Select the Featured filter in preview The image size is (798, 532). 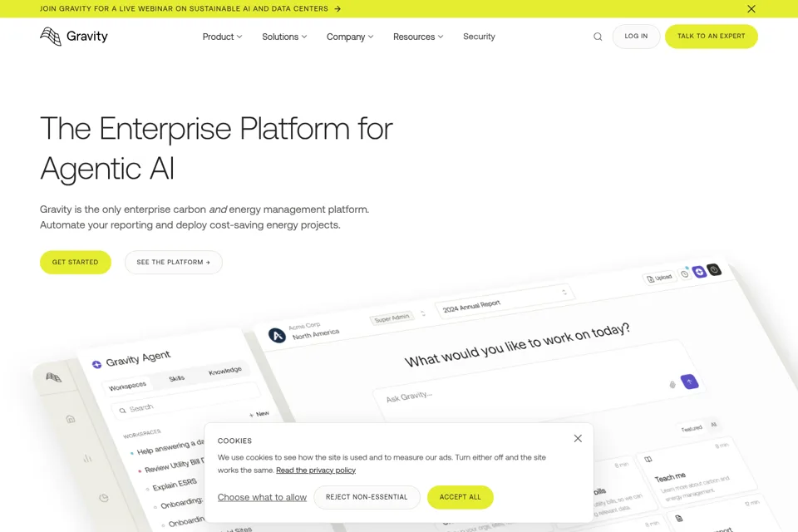692,429
